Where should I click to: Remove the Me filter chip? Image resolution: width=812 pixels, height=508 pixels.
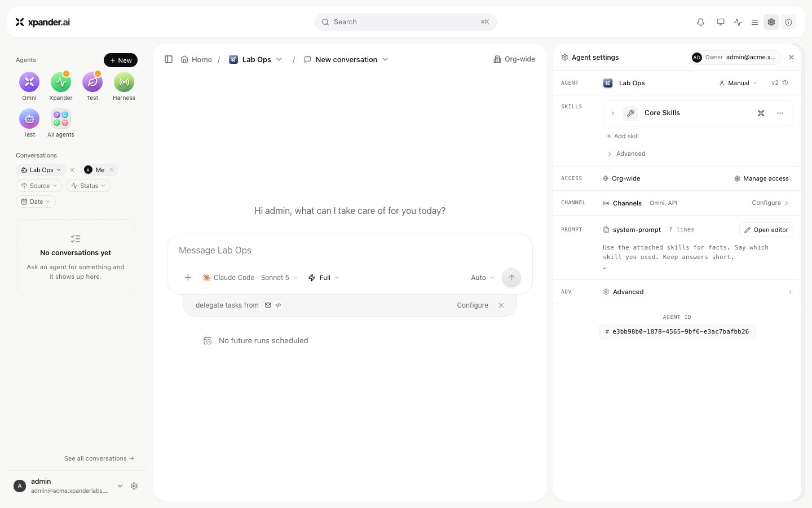coord(112,170)
